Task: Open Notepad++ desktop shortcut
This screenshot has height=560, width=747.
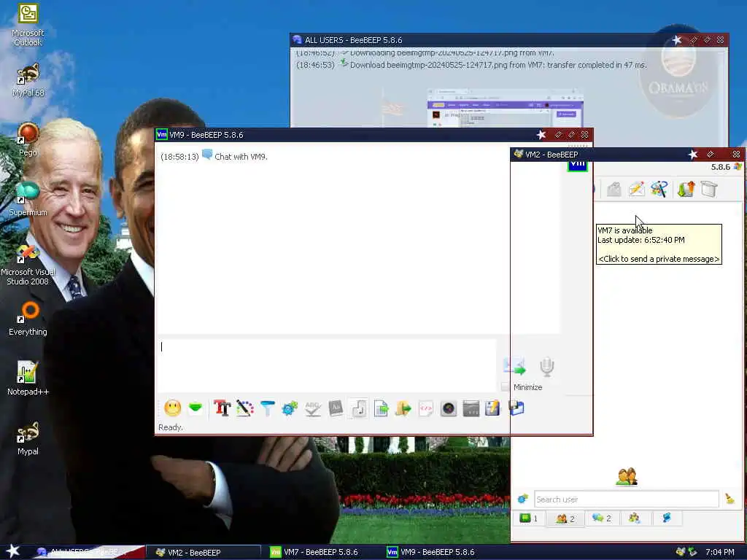Action: click(28, 378)
